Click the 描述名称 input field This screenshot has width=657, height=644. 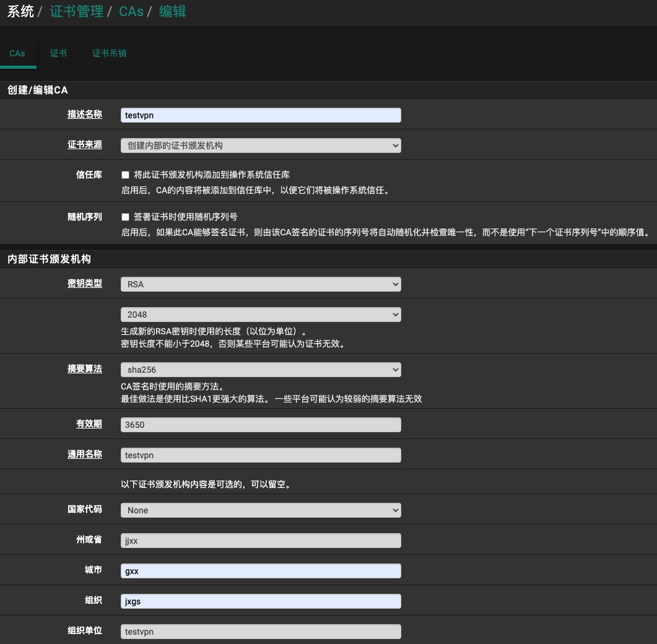(261, 115)
